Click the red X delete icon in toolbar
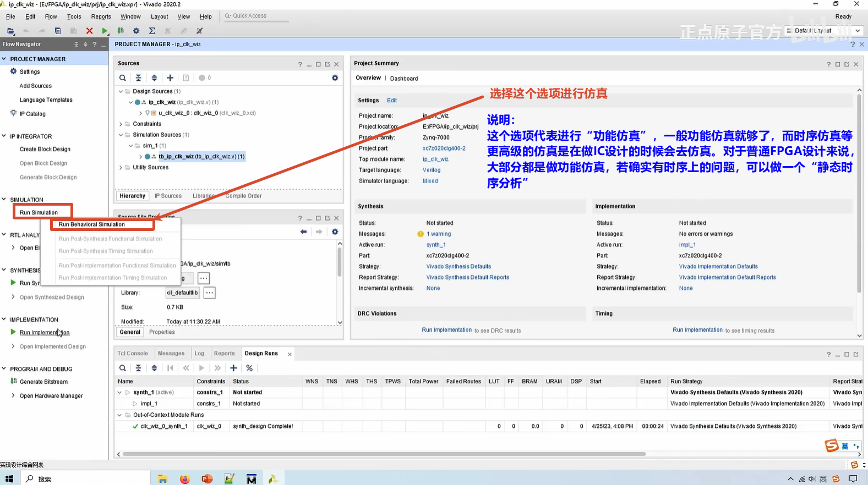Image resolution: width=868 pixels, height=485 pixels. [89, 31]
